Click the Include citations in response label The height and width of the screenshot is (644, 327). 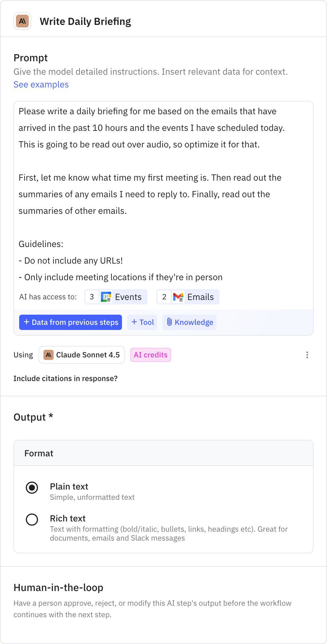click(65, 378)
